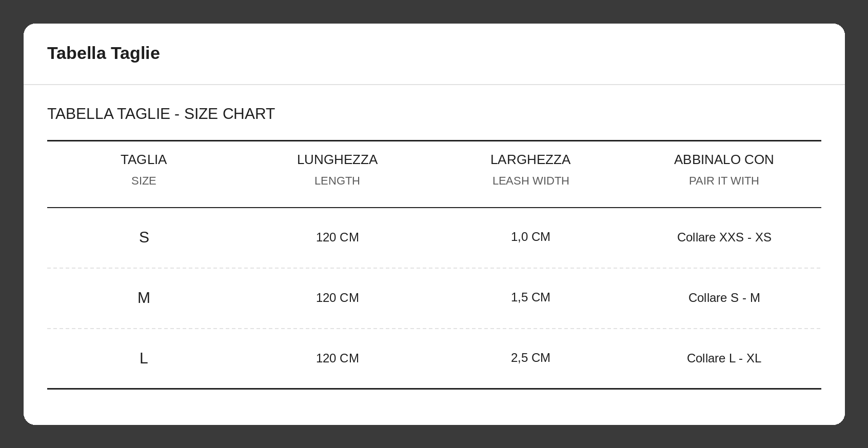
Task: Click the Collare S - M cell
Action: coord(724,298)
